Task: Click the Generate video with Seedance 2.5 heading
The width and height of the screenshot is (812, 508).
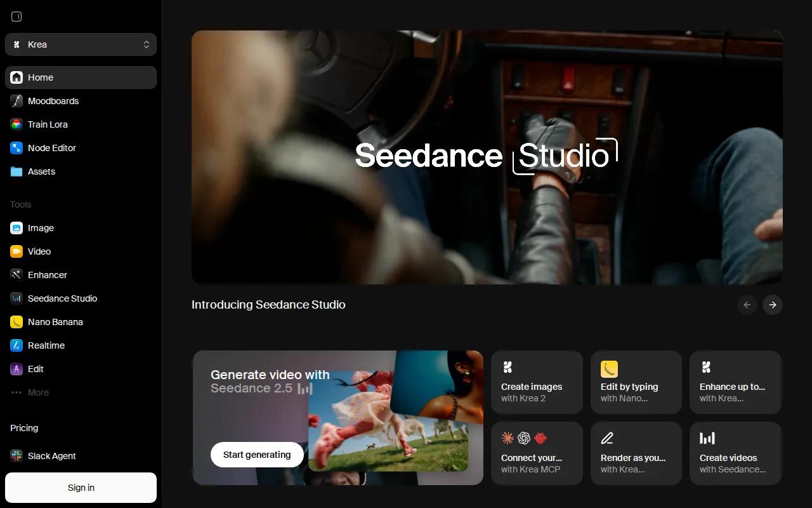Action: pos(270,382)
